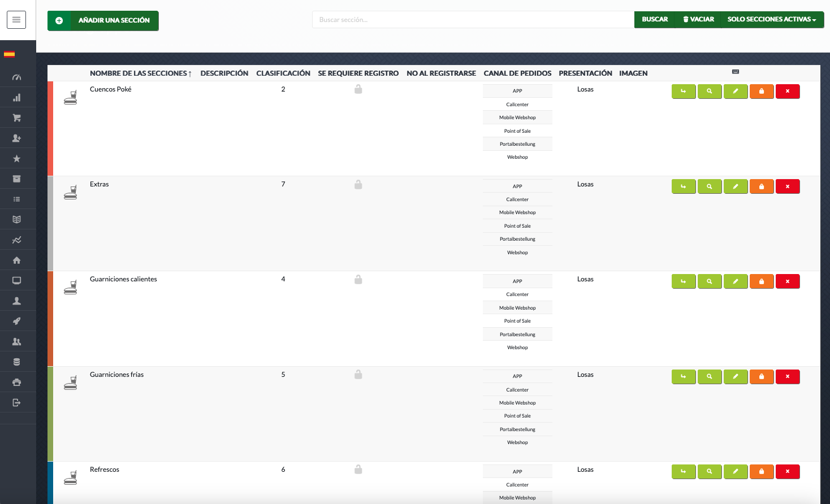Screen dimensions: 830x504
Task: Open the dashboard speedometer icon in sidebar
Action: click(x=16, y=77)
